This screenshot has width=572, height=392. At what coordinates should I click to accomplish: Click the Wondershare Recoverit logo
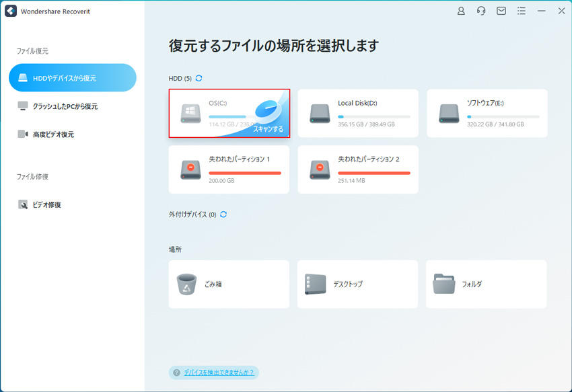11,11
